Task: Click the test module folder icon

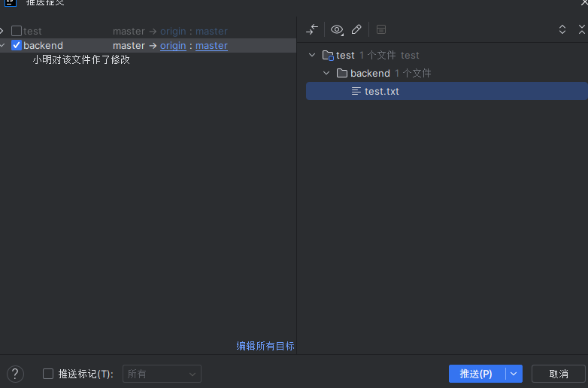Action: click(328, 55)
